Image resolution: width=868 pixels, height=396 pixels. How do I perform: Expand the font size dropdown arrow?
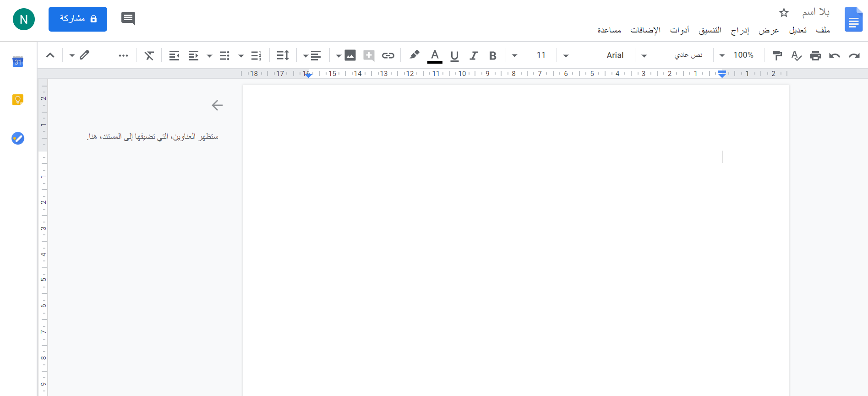514,55
